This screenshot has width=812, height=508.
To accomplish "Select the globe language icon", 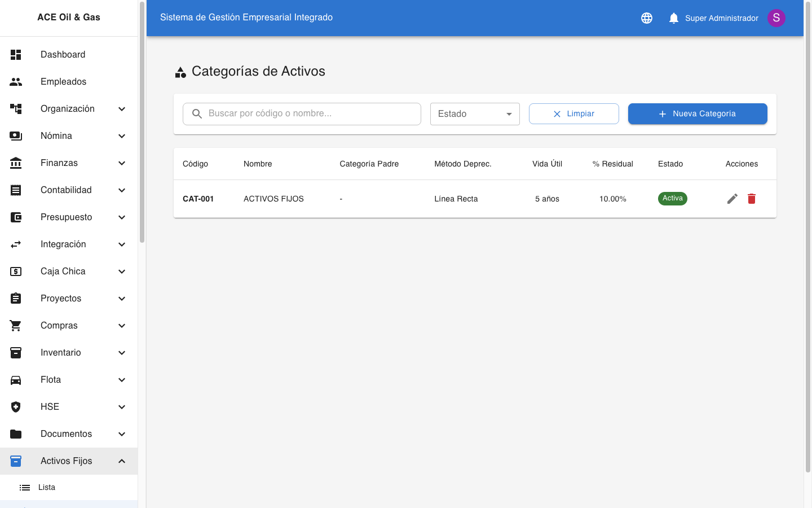I will coord(646,17).
